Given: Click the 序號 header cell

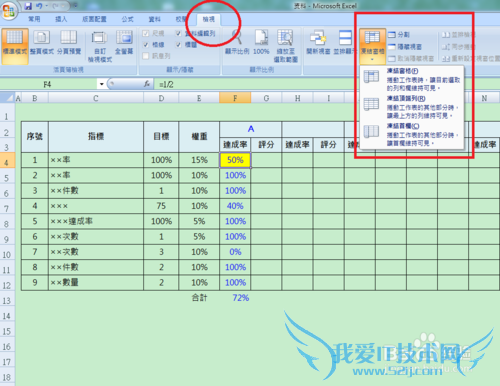Looking at the screenshot, I should click(x=35, y=137).
